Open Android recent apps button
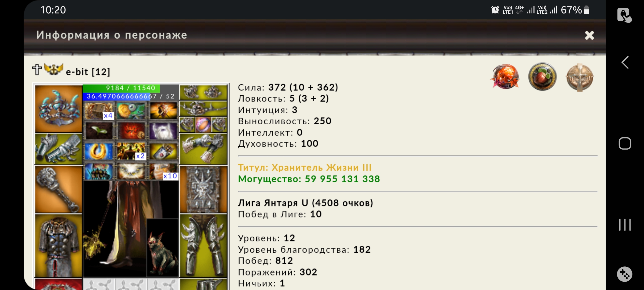The width and height of the screenshot is (644, 290). click(x=625, y=225)
